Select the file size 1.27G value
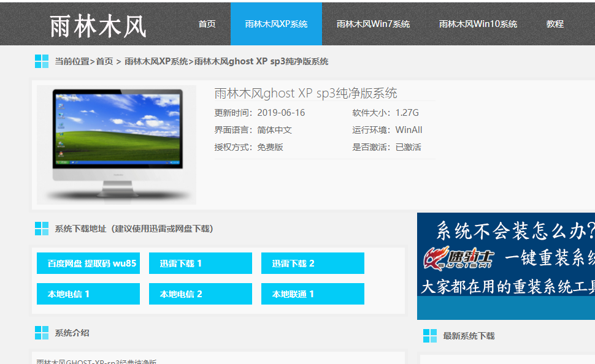 [407, 113]
